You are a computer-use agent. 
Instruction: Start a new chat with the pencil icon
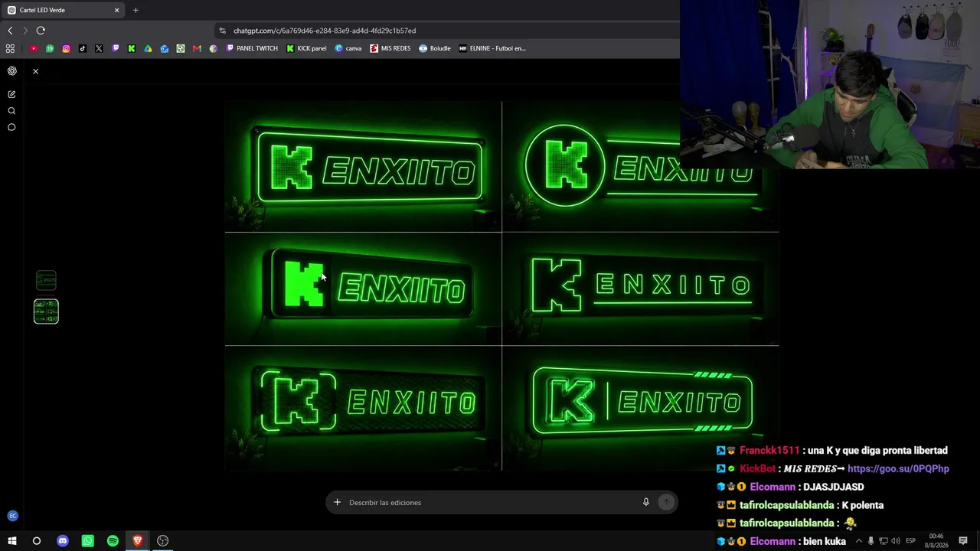coord(11,94)
